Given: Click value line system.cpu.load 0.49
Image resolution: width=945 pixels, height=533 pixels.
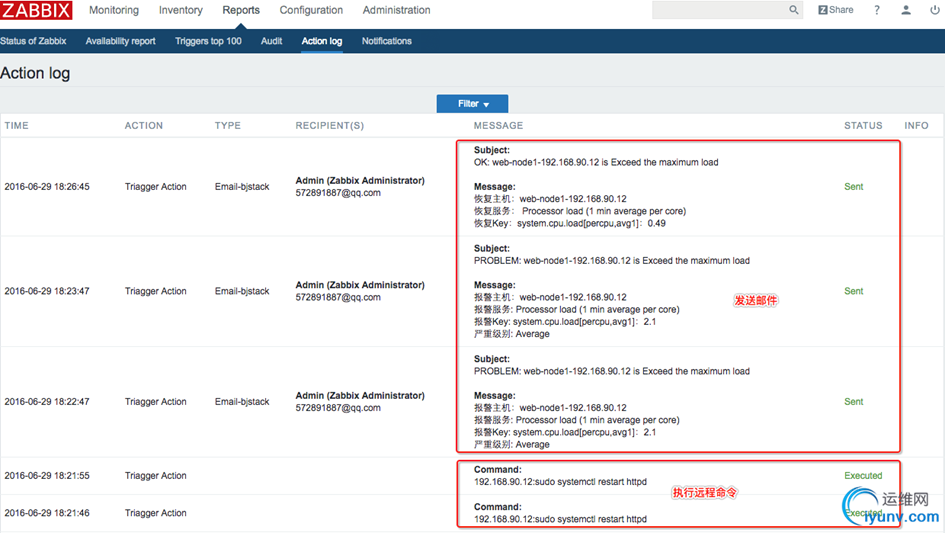Looking at the screenshot, I should (570, 224).
